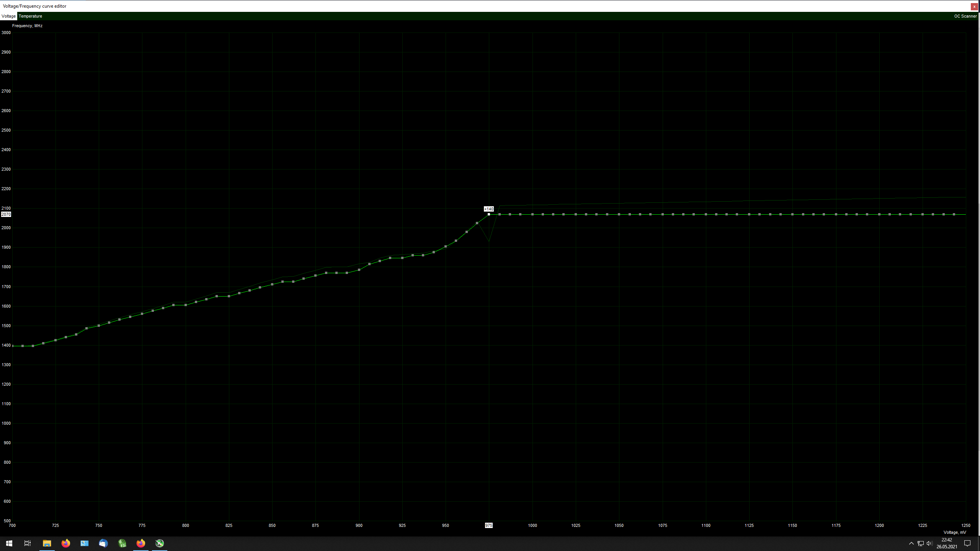Screen dimensions: 980x551
Task: Open the Action Center notifications
Action: (x=967, y=543)
